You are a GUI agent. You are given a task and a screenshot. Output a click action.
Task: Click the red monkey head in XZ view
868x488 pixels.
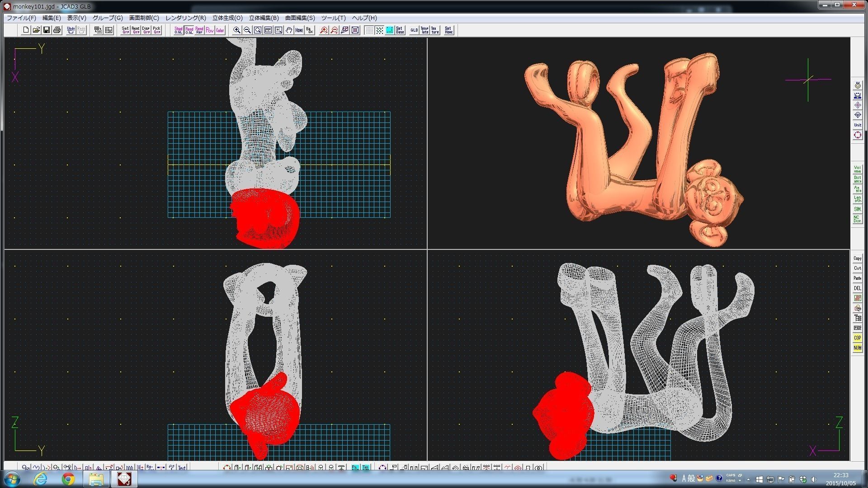click(563, 416)
